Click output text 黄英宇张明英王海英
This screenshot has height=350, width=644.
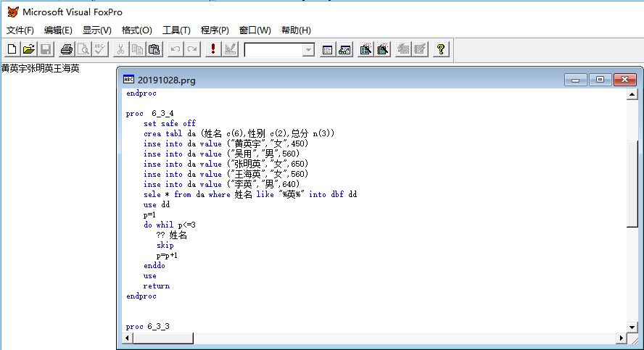pos(41,69)
